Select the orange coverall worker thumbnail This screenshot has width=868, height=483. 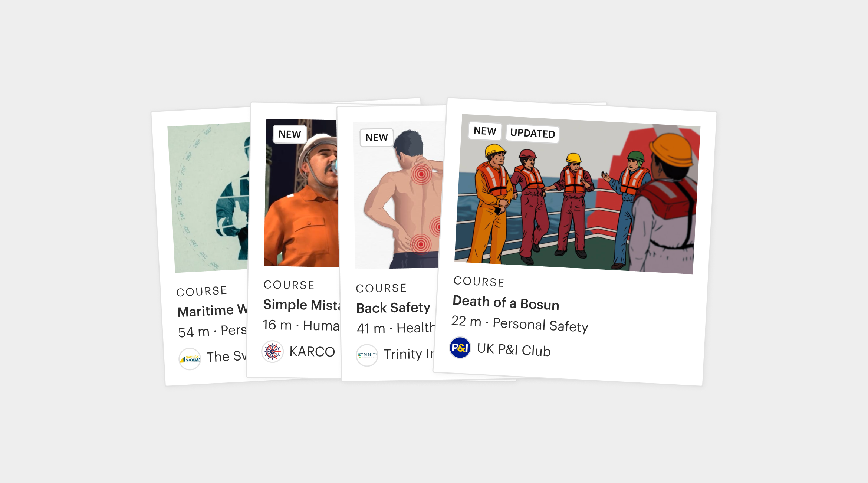[x=302, y=193]
